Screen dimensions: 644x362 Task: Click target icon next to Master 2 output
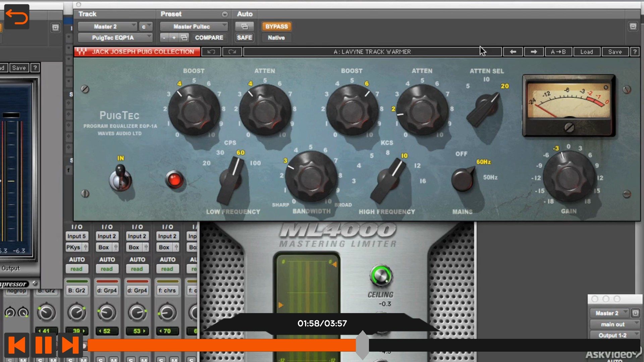pyautogui.click(x=635, y=313)
